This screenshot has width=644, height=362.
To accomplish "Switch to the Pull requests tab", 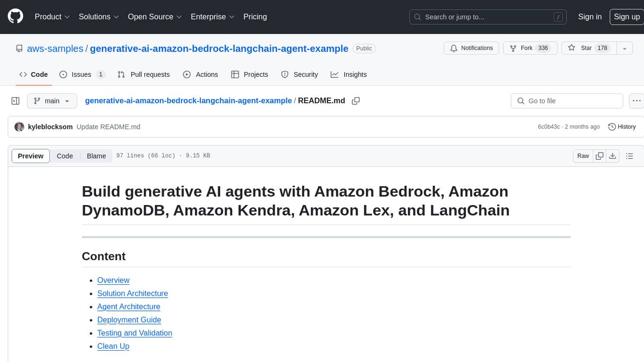I will click(143, 74).
